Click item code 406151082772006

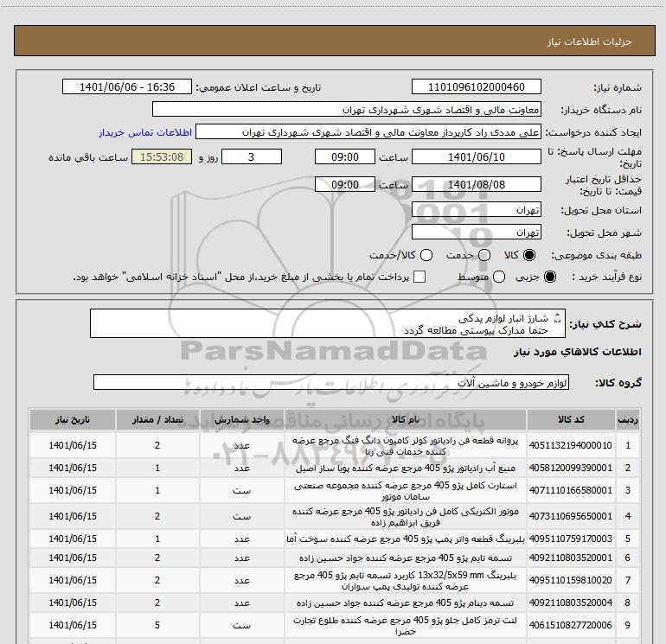pos(571,625)
